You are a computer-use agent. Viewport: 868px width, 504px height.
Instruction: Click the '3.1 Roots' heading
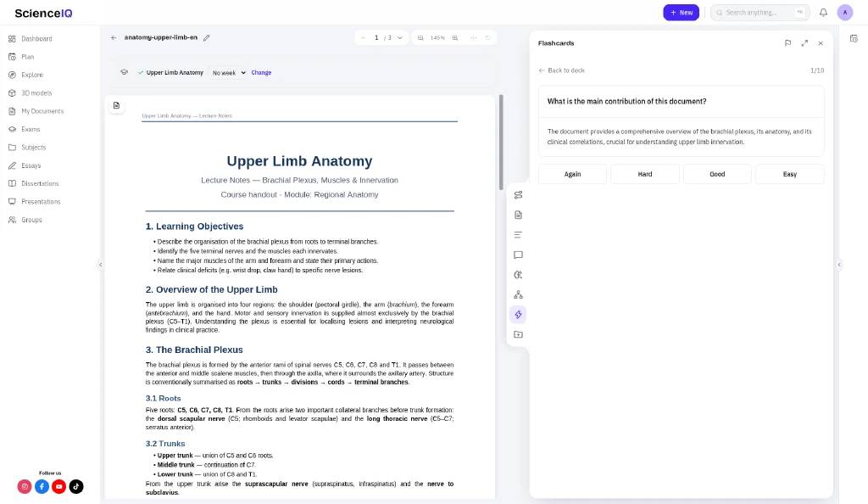tap(163, 398)
